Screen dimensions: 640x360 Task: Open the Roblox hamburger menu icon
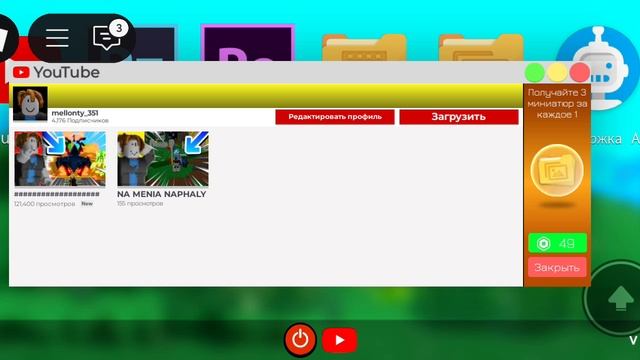tap(57, 38)
